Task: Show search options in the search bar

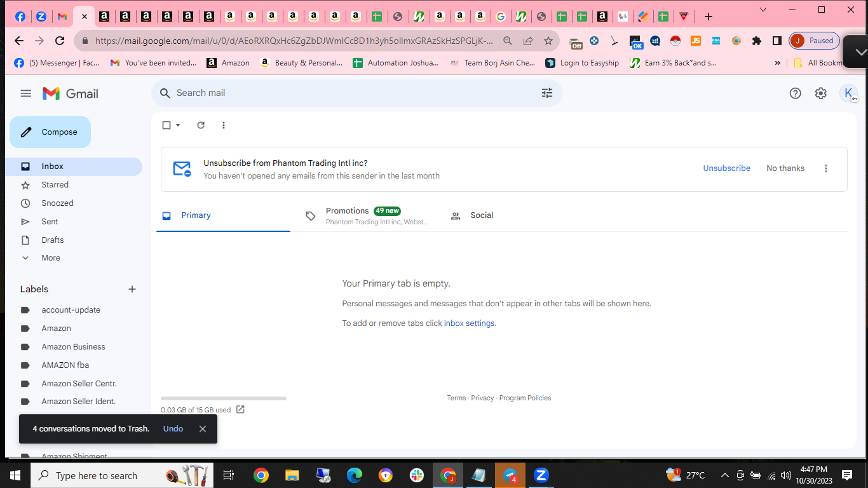Action: [547, 93]
